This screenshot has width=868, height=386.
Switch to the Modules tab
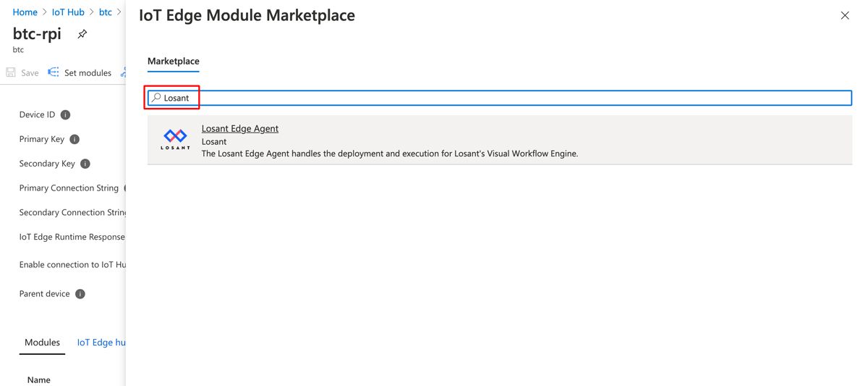coord(42,343)
